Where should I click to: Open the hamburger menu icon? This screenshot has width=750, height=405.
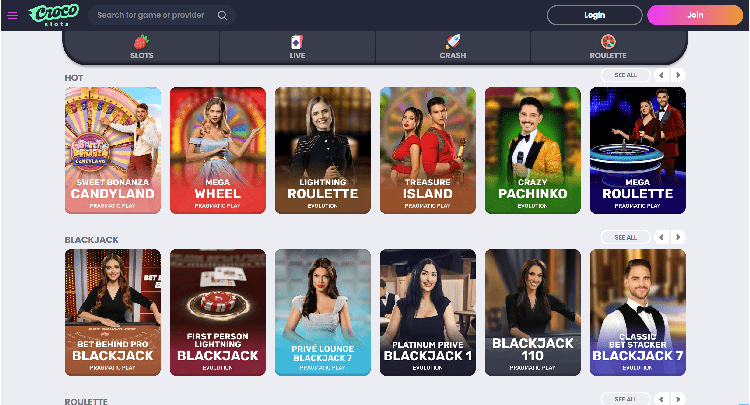pyautogui.click(x=12, y=15)
